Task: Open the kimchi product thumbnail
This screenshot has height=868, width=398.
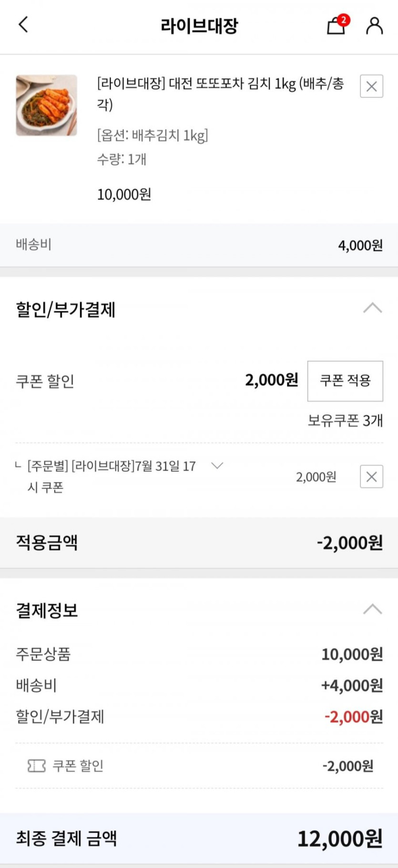Action: tap(46, 105)
